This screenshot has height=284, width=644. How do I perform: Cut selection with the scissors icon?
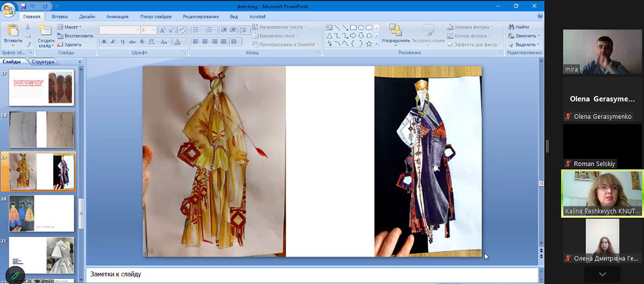(28, 27)
